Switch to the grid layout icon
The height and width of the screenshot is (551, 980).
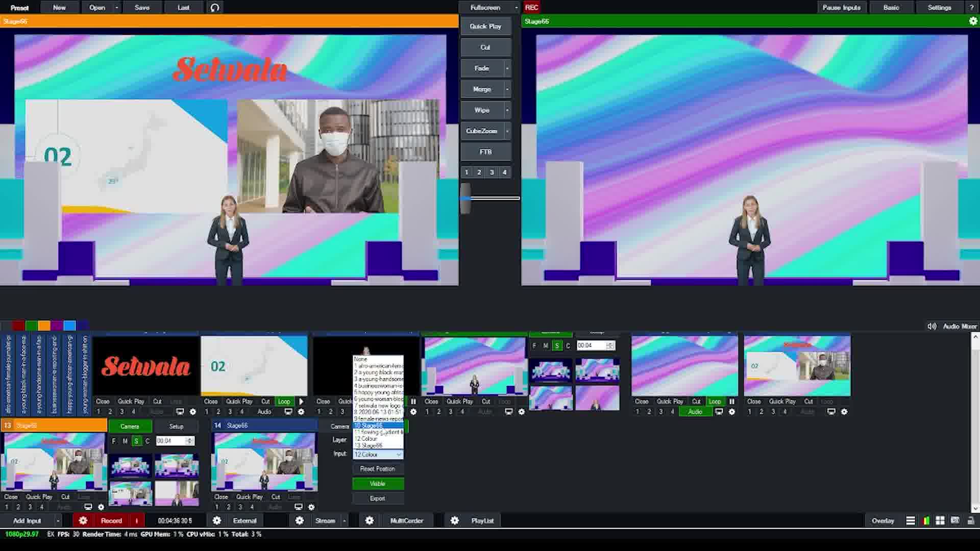(940, 520)
